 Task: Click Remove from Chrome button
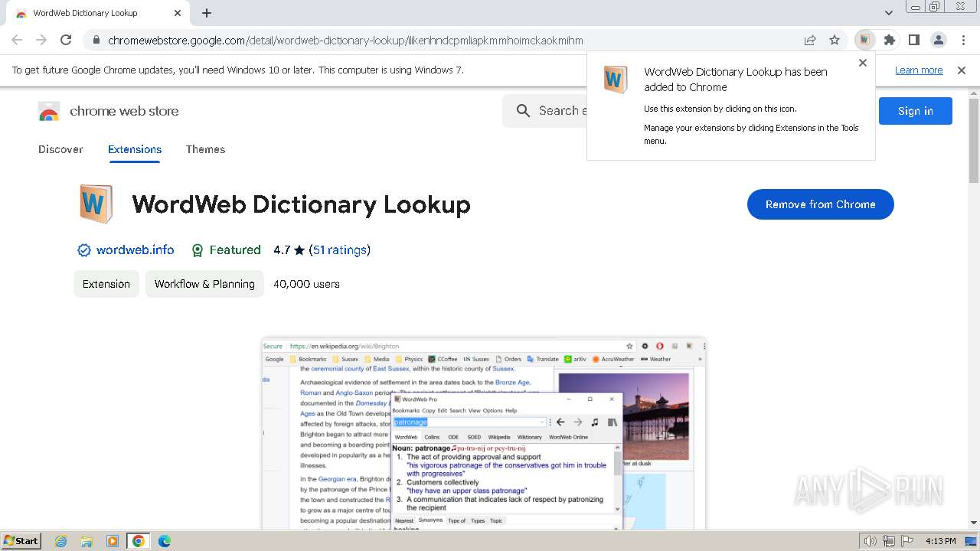[820, 204]
